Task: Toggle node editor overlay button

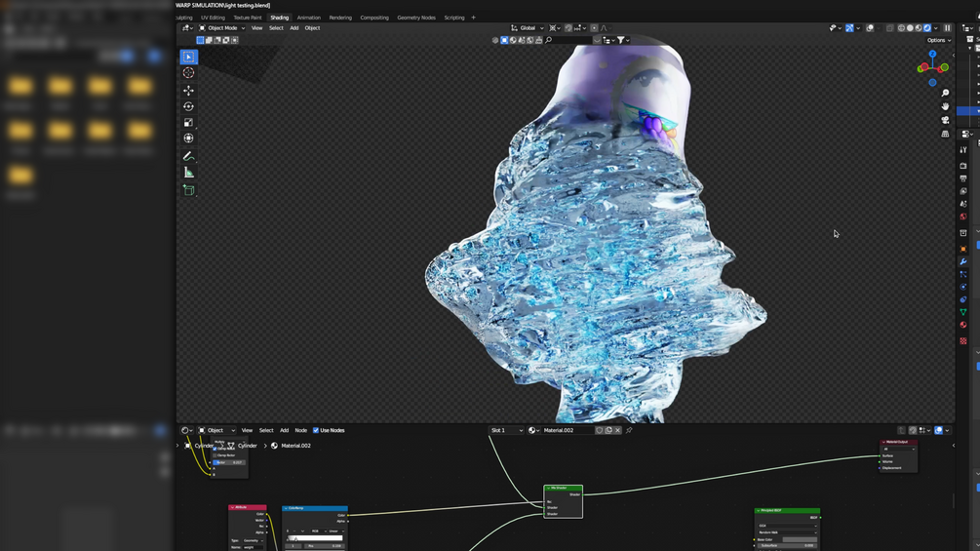Action: 939,430
